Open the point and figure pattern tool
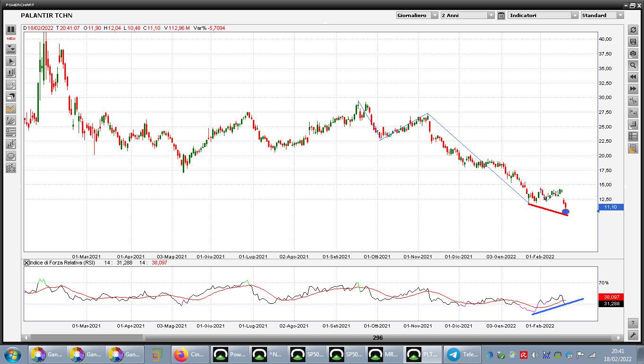 [x=10, y=168]
